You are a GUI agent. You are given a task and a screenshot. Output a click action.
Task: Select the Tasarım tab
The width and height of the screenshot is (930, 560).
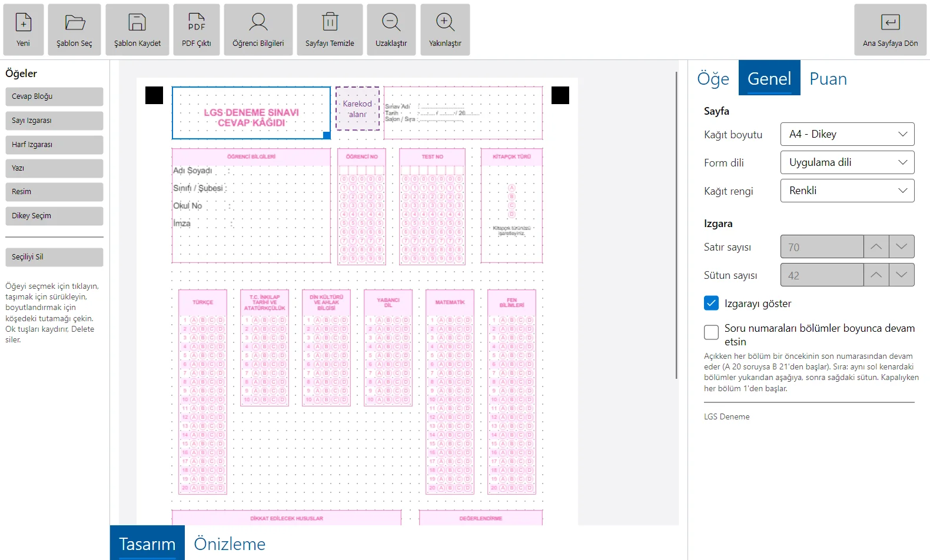pos(147,544)
